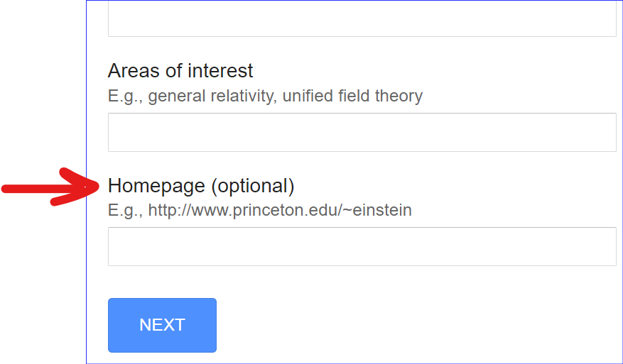Viewport: 623px width, 364px height.
Task: Focus the Homepage input field
Action: [x=362, y=246]
